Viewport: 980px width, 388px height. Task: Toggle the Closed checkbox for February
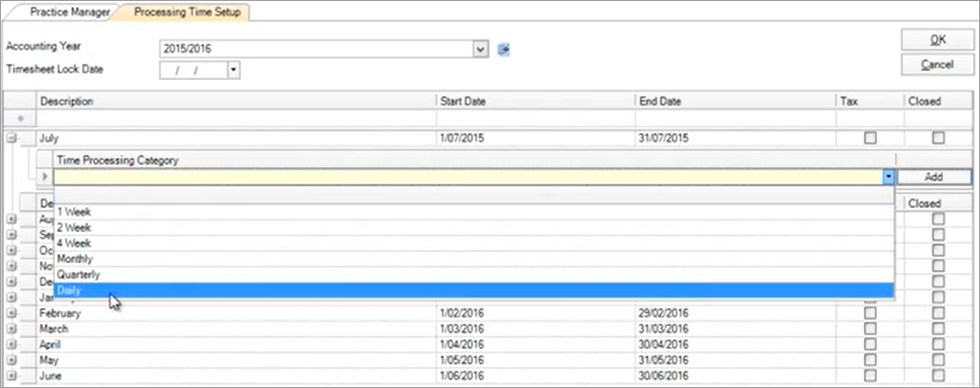click(x=938, y=313)
